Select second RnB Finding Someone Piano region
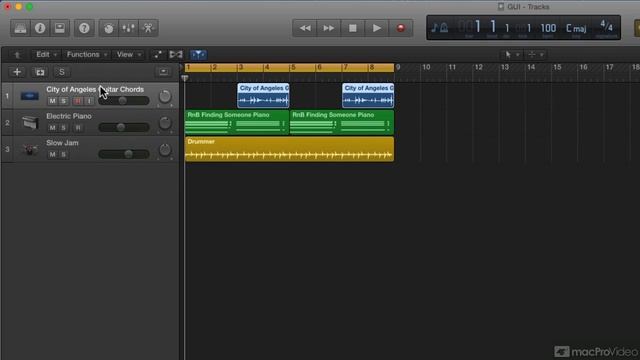640x360 pixels. point(342,122)
